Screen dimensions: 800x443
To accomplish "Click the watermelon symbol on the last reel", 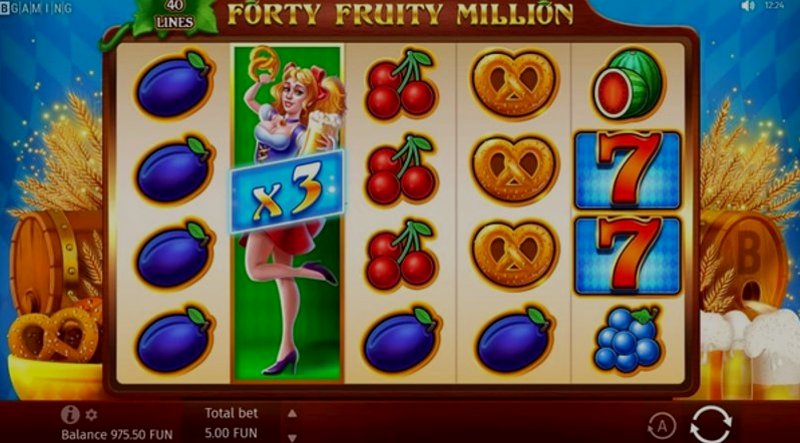I will (628, 84).
